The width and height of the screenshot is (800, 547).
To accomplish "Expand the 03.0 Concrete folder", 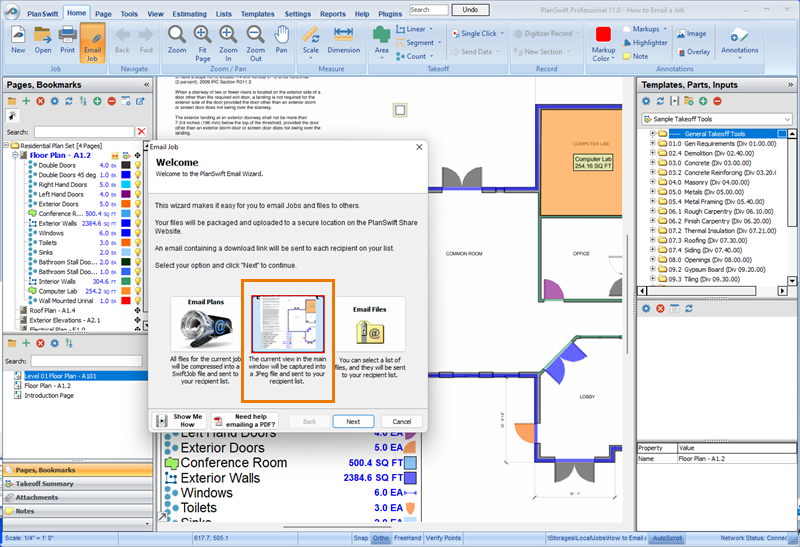I will click(x=653, y=163).
